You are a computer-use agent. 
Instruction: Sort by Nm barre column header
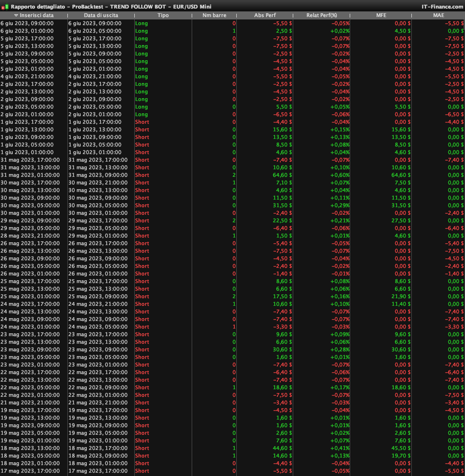(214, 15)
